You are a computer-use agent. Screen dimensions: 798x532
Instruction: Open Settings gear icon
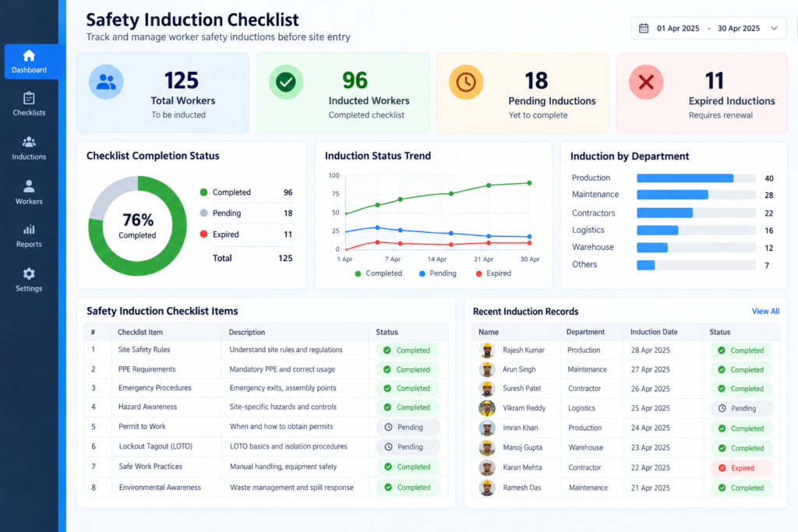29,273
